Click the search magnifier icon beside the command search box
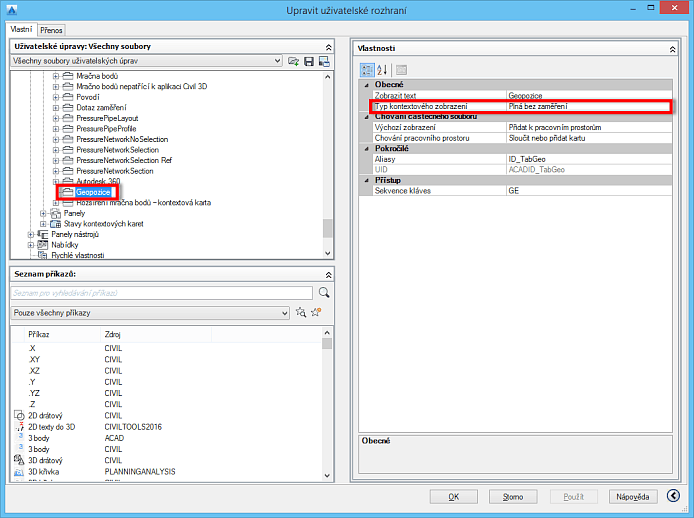Screen dimensions: 694x518 coord(323,293)
